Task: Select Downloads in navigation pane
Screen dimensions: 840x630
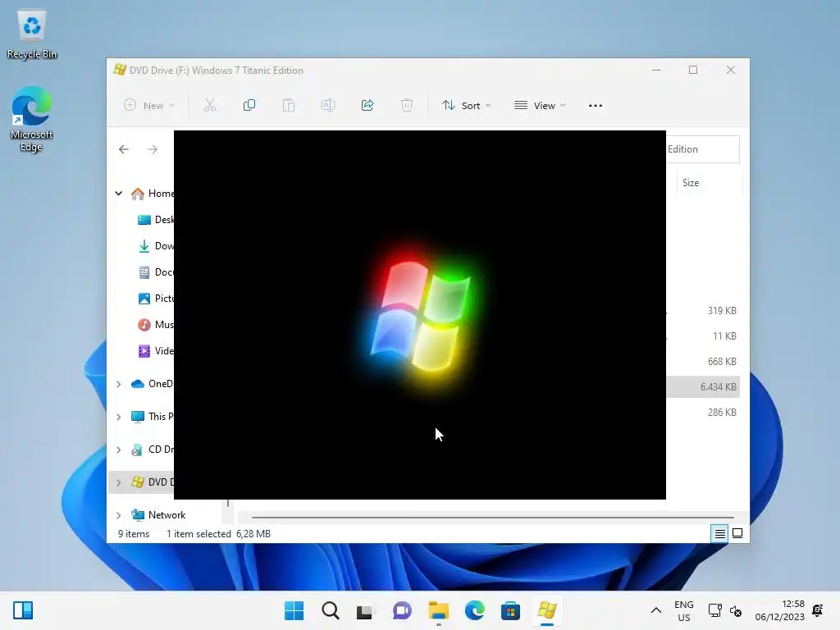Action: [x=155, y=246]
